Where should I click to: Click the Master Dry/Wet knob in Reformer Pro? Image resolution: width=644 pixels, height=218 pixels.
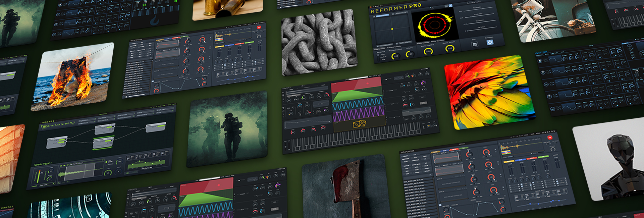(428, 51)
